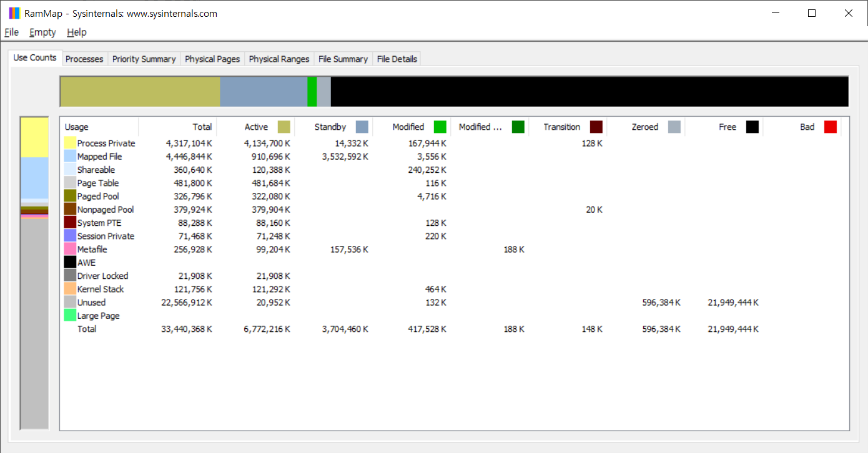This screenshot has height=453, width=868.
Task: Select the Mapped File row label
Action: pos(99,157)
